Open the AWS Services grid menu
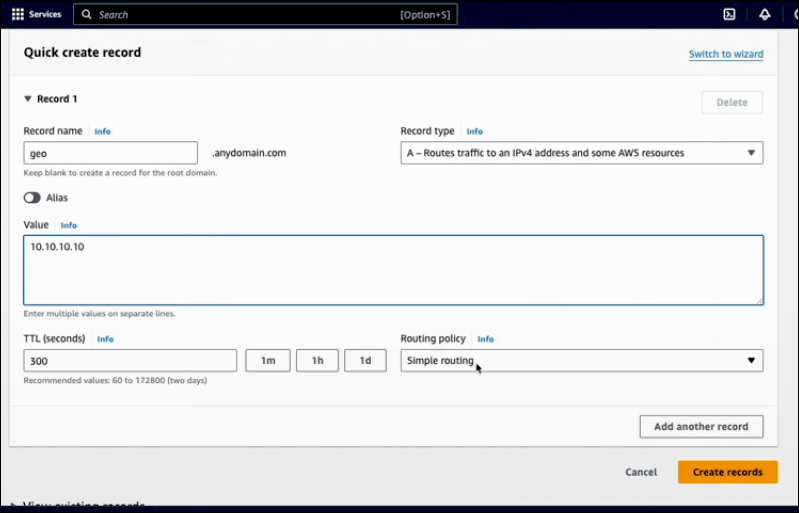 click(x=17, y=15)
